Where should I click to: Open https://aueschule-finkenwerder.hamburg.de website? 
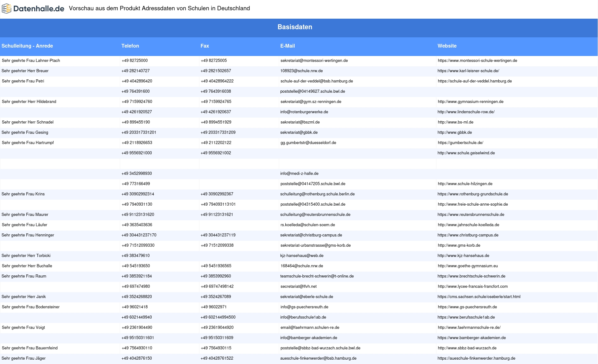click(476, 358)
